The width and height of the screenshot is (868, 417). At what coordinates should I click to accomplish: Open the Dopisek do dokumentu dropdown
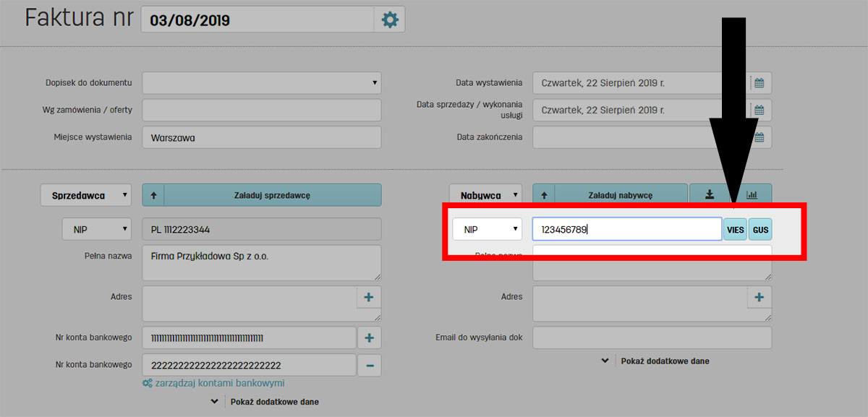click(x=261, y=83)
